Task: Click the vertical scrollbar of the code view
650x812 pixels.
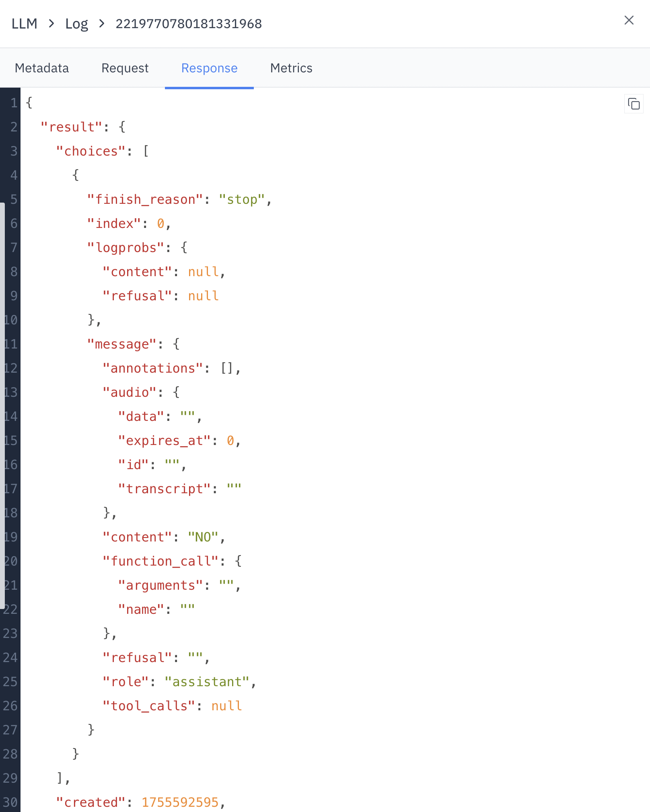Action: 2,406
